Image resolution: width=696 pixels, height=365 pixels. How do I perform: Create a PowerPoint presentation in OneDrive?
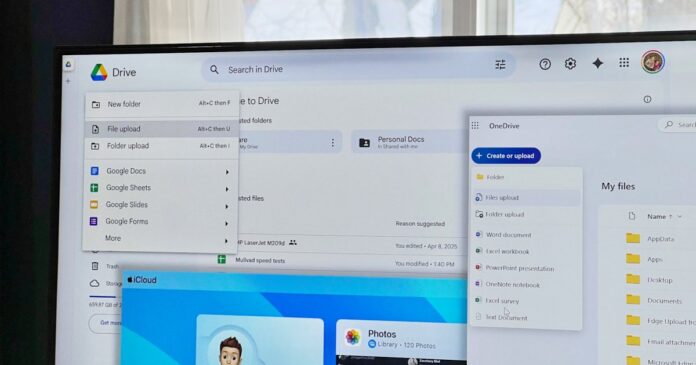pos(526,268)
